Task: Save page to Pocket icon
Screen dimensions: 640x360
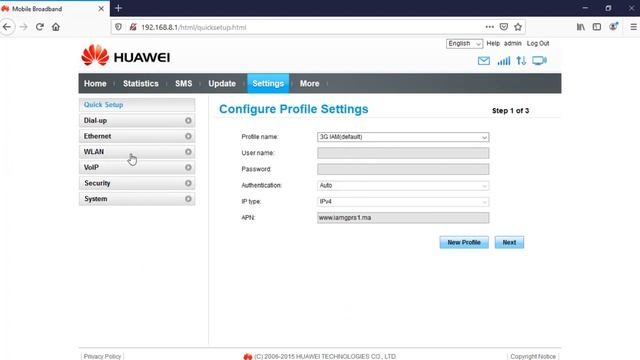Action: point(504,27)
